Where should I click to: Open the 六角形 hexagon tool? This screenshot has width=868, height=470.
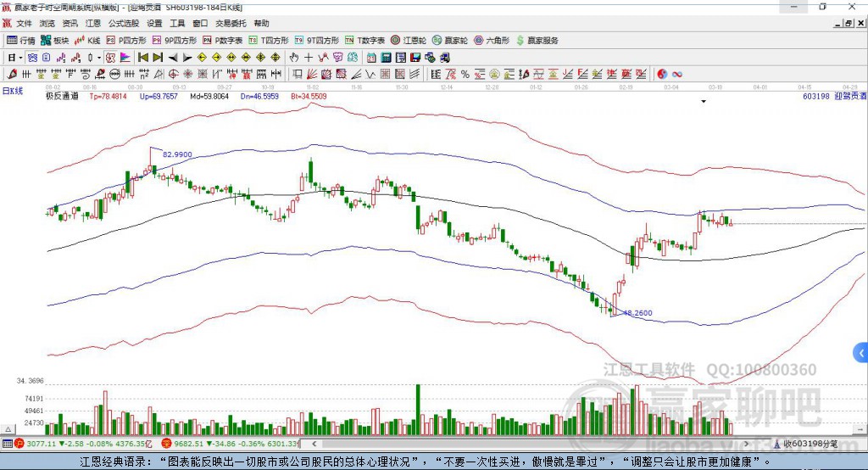point(492,41)
